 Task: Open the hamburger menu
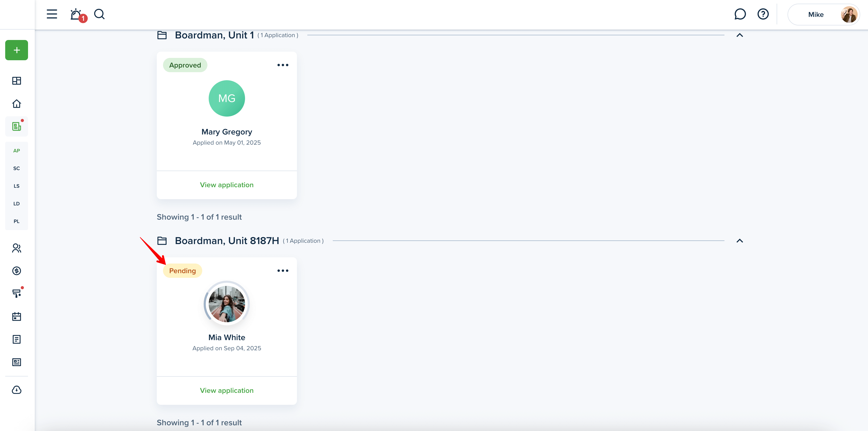[52, 14]
